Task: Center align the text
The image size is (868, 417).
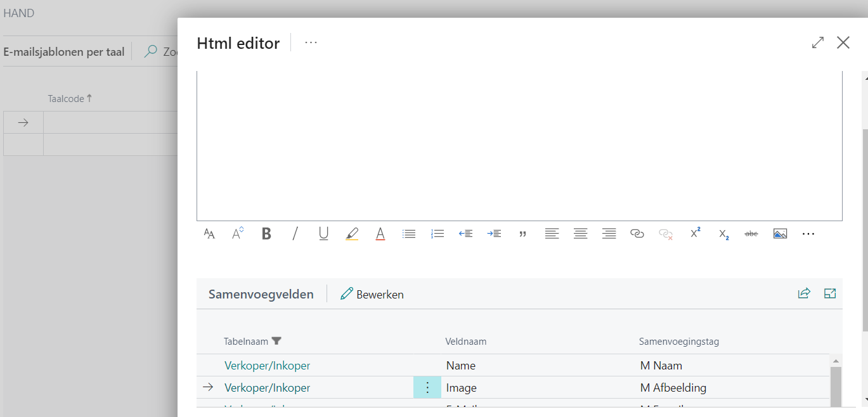Action: tap(580, 234)
